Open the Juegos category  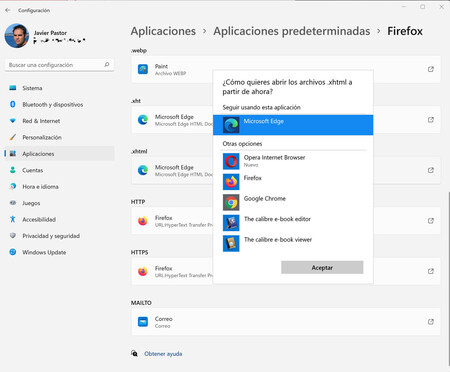pos(59,203)
